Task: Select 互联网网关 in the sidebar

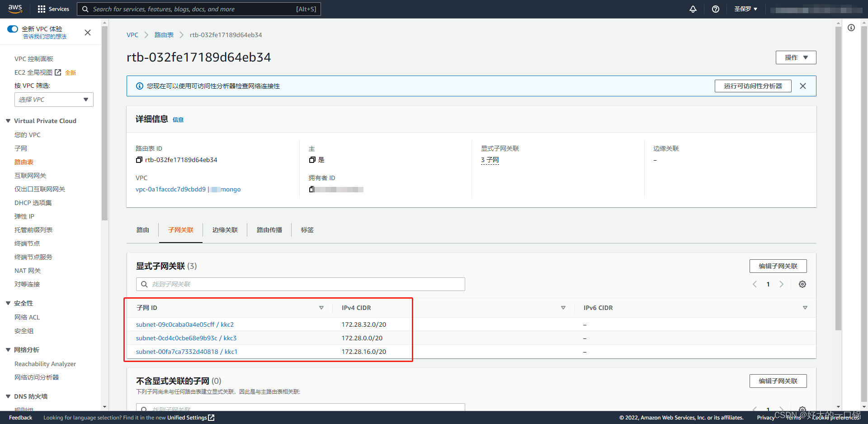Action: [30, 176]
